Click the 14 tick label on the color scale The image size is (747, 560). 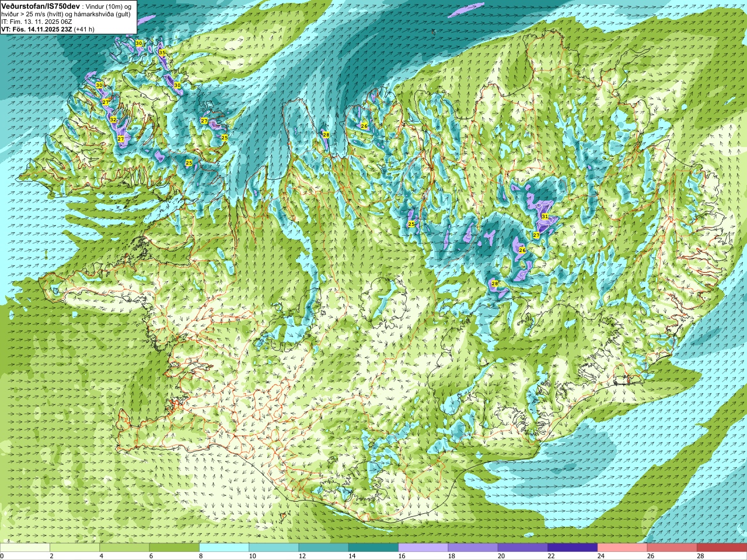click(352, 556)
